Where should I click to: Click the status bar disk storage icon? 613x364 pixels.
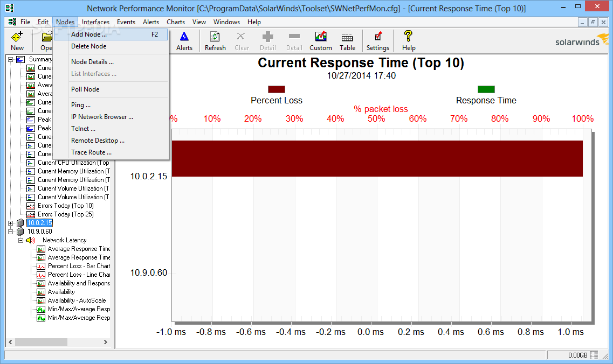[594, 355]
